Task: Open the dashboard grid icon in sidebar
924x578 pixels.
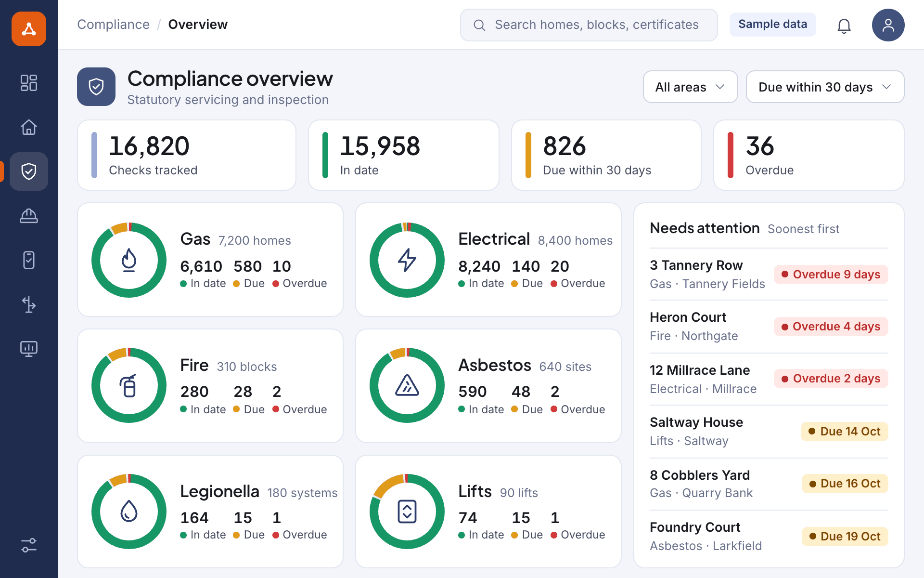Action: (x=29, y=83)
